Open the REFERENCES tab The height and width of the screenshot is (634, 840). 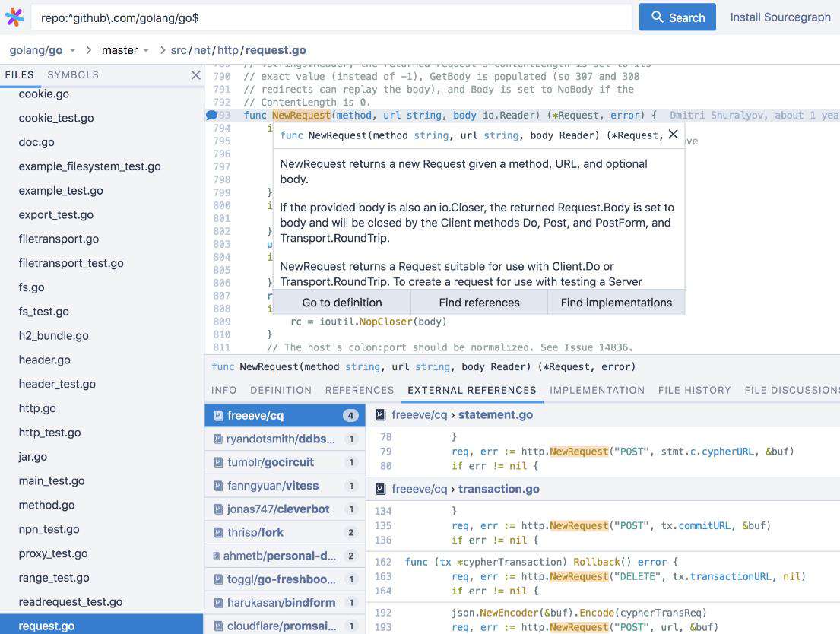[360, 390]
